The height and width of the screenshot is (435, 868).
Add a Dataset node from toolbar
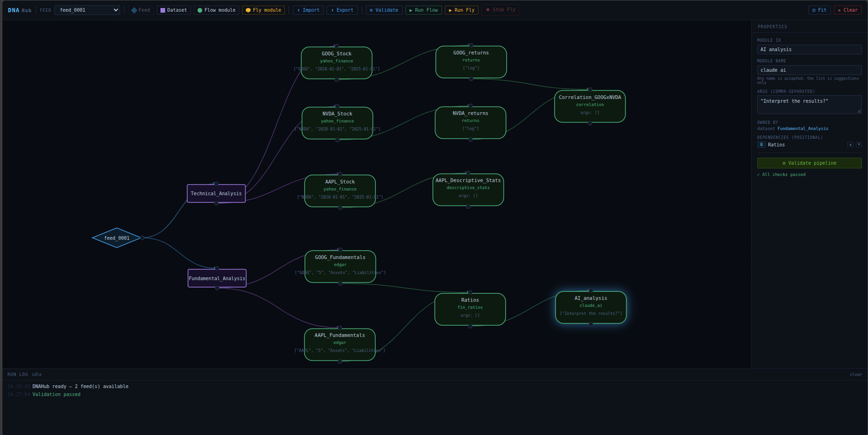click(174, 10)
